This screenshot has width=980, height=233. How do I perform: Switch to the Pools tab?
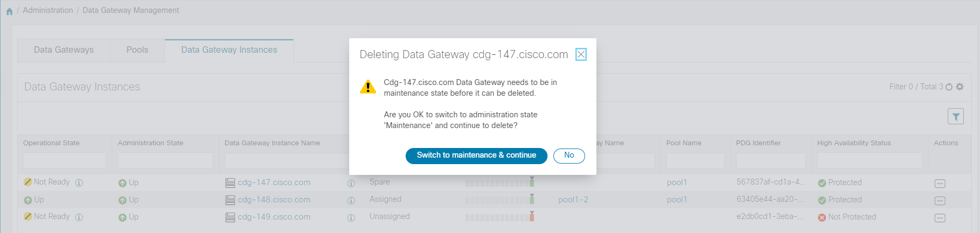[x=138, y=50]
